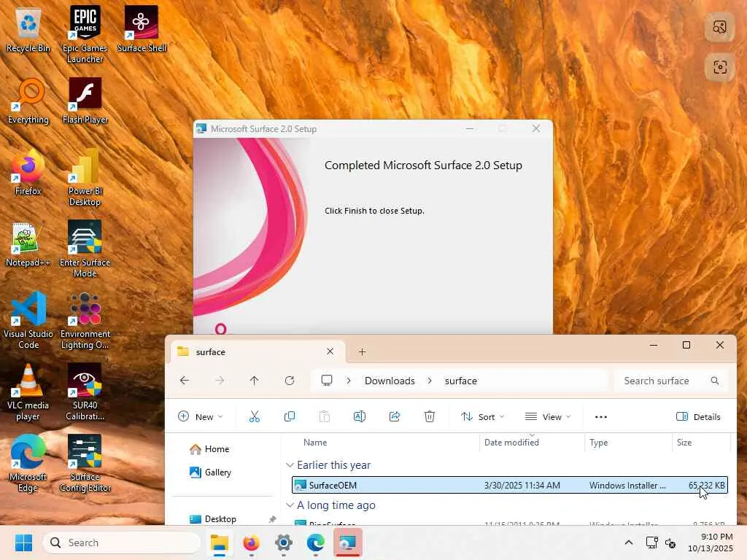Click the Cut scissors icon in Explorer
The image size is (747, 560).
coord(255,416)
